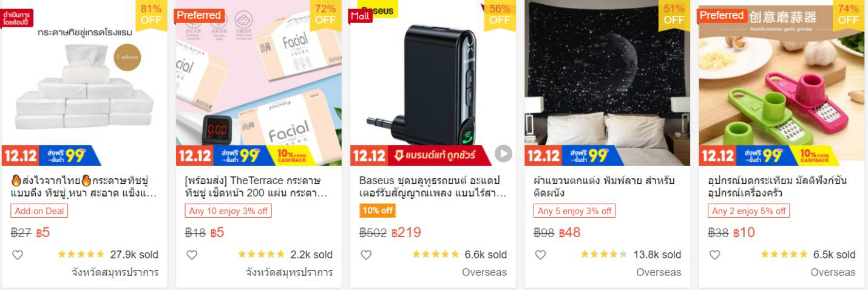Click Preferred badge on Facial tissue card

tap(199, 15)
